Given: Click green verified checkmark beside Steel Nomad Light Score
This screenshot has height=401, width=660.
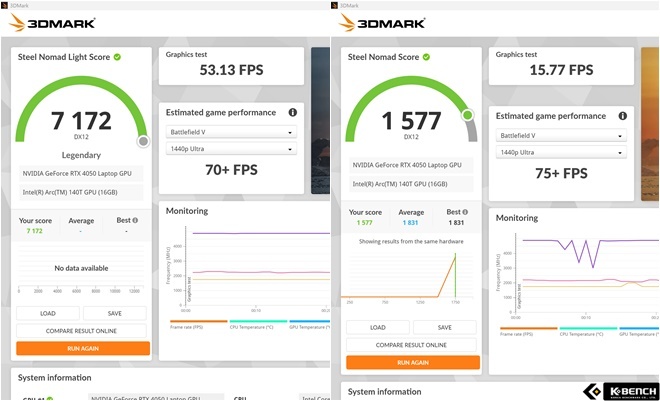Looking at the screenshot, I should [117, 57].
